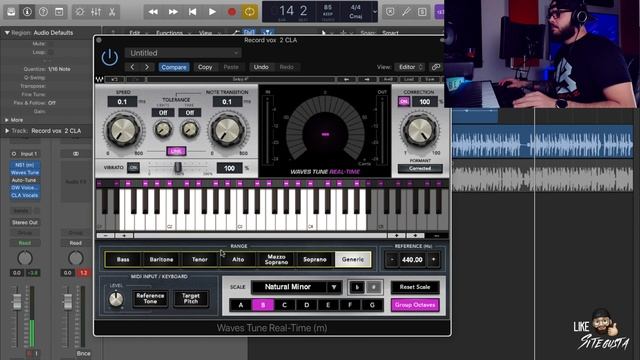Toggle the Vibrato On button
Image resolution: width=640 pixels, height=360 pixels.
133,167
